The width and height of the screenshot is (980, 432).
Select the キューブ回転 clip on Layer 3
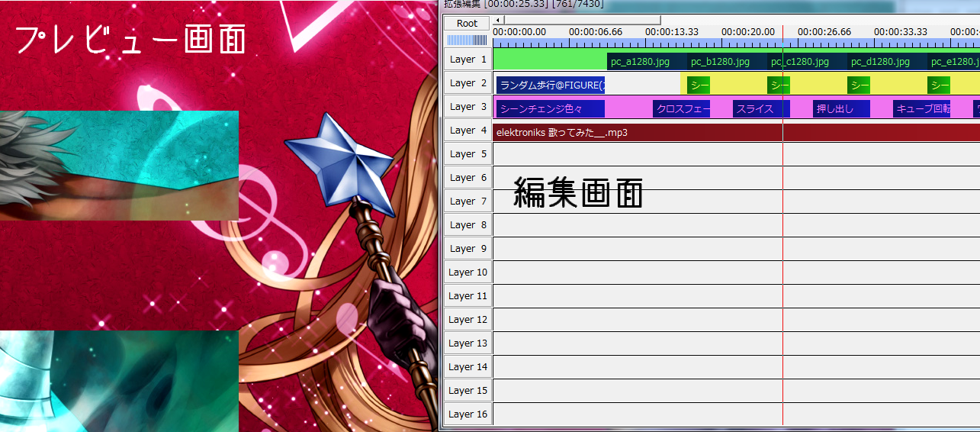921,109
